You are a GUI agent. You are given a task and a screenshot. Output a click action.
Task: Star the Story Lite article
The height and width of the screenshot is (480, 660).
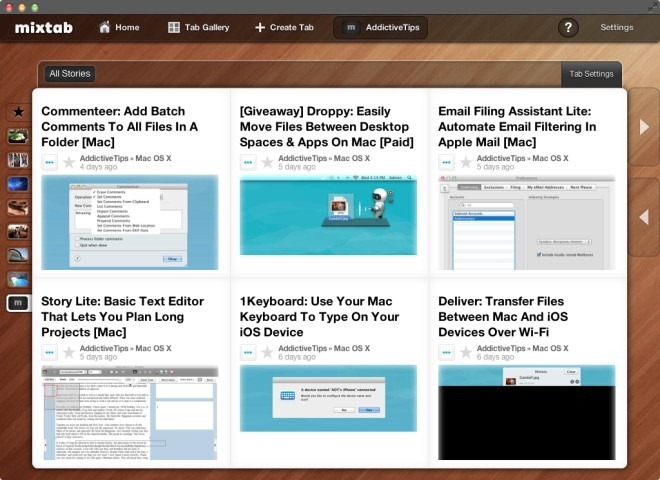[69, 352]
